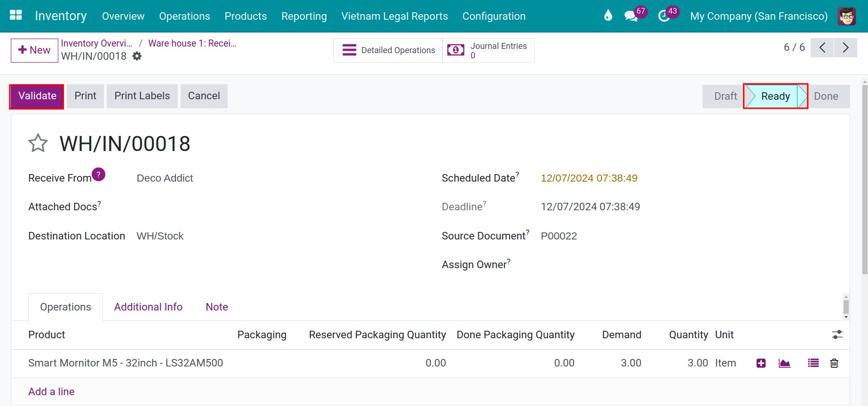Click the water drop icon in navbar
The image size is (868, 406).
tap(608, 16)
